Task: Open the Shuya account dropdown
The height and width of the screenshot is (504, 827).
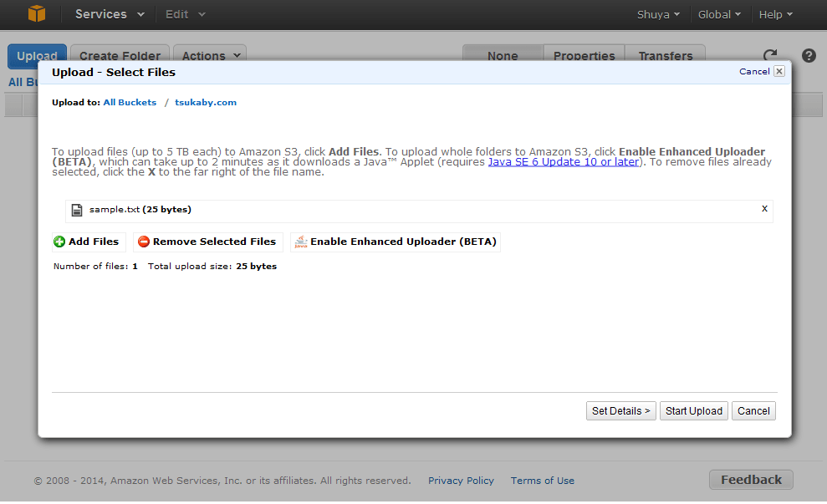Action: [659, 14]
